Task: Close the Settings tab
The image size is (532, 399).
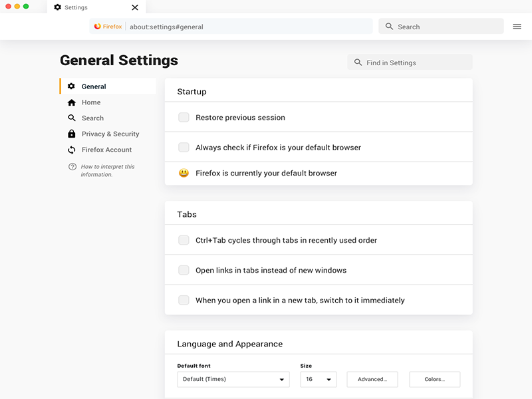Action: tap(135, 7)
